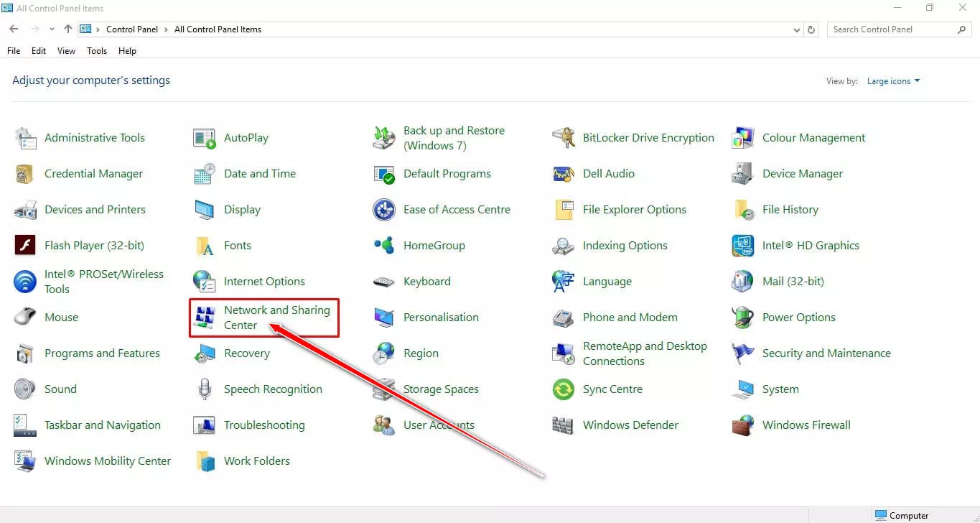
Task: Open the Default Programs icon
Action: tap(384, 174)
